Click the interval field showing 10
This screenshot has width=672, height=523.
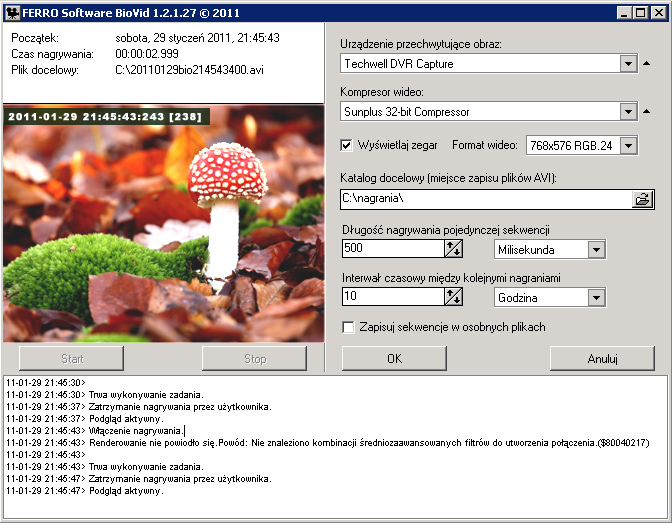tap(393, 296)
